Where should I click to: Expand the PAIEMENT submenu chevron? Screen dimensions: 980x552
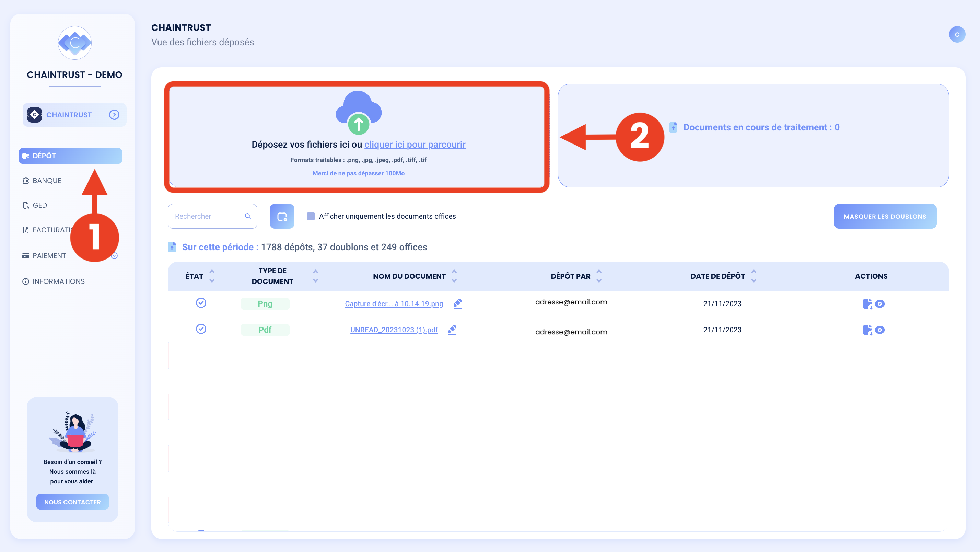point(115,255)
